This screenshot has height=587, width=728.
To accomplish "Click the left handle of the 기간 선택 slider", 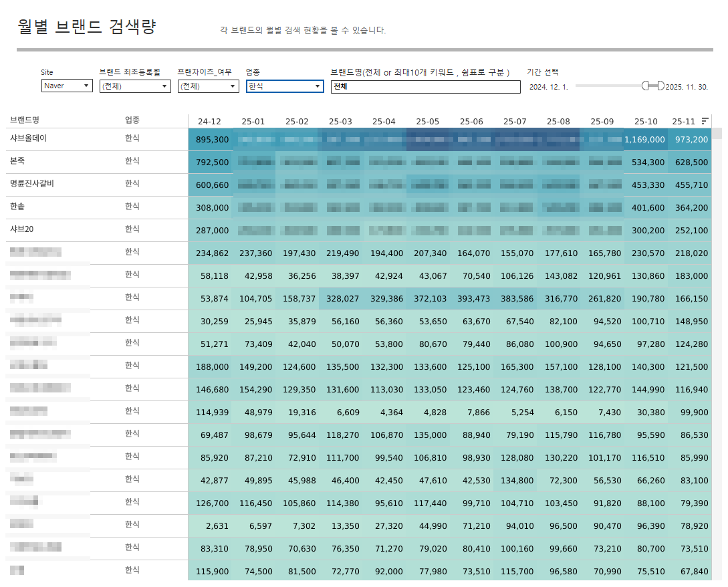I will click(x=646, y=86).
